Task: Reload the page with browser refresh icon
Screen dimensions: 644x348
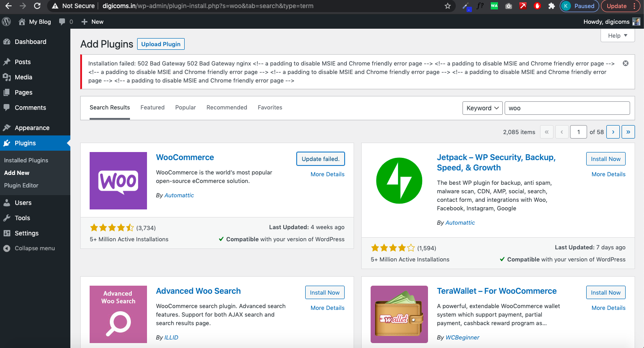Action: (37, 6)
